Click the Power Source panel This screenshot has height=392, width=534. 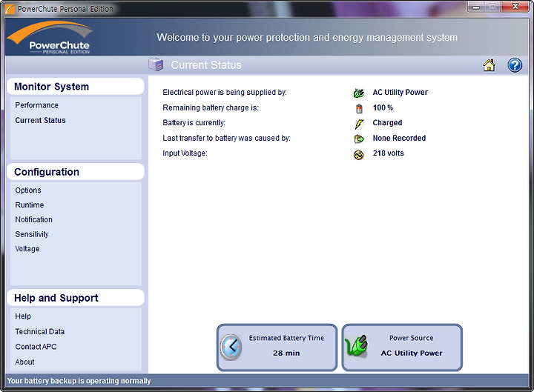click(x=402, y=347)
